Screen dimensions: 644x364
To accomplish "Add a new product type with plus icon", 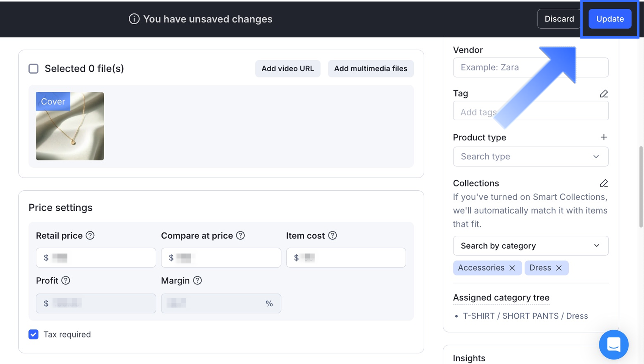I will [x=603, y=137].
